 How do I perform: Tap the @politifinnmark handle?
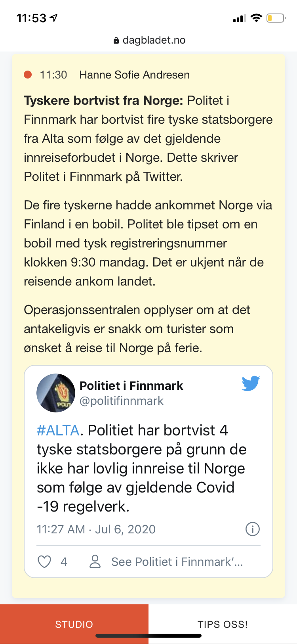pyautogui.click(x=122, y=401)
